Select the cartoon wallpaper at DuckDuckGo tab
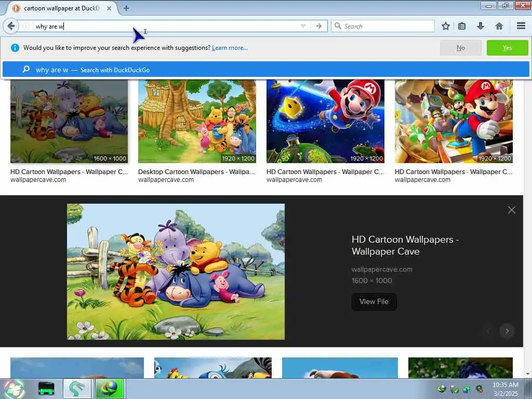The width and height of the screenshot is (532, 399). (61, 8)
